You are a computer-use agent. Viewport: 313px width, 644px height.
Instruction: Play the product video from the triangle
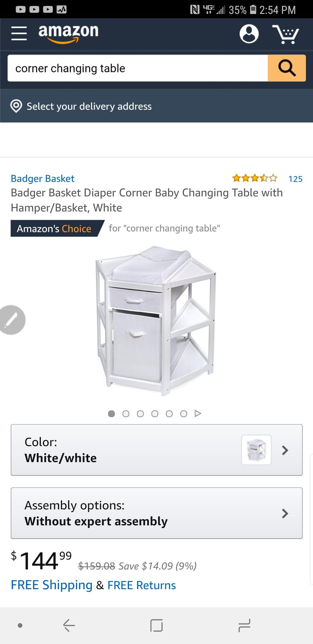pyautogui.click(x=198, y=413)
